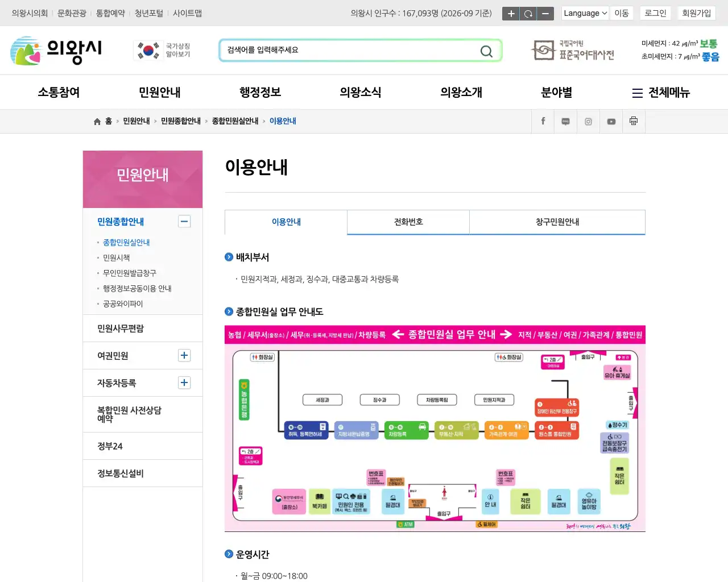728x582 pixels.
Task: Share the page on Facebook
Action: (x=543, y=121)
